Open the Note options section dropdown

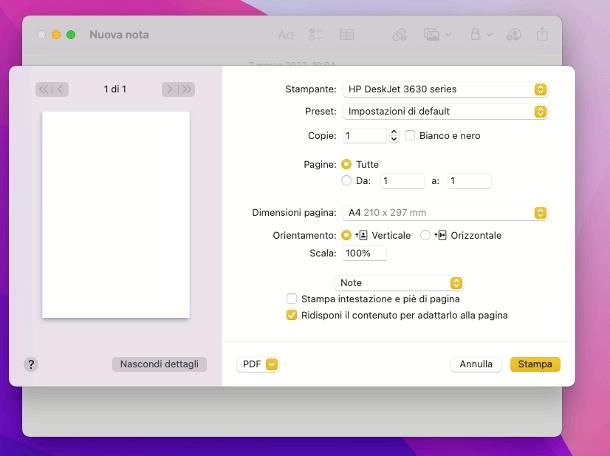point(399,283)
